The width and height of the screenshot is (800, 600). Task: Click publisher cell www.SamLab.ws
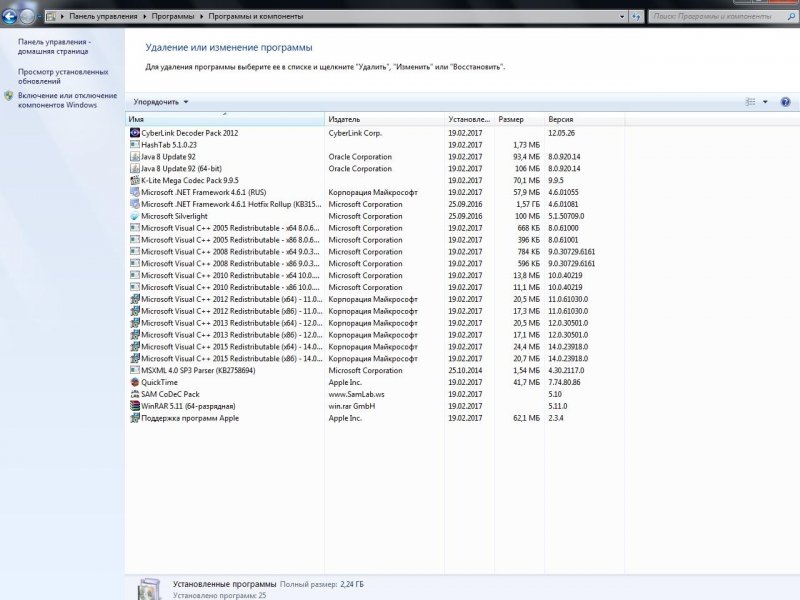coord(357,394)
